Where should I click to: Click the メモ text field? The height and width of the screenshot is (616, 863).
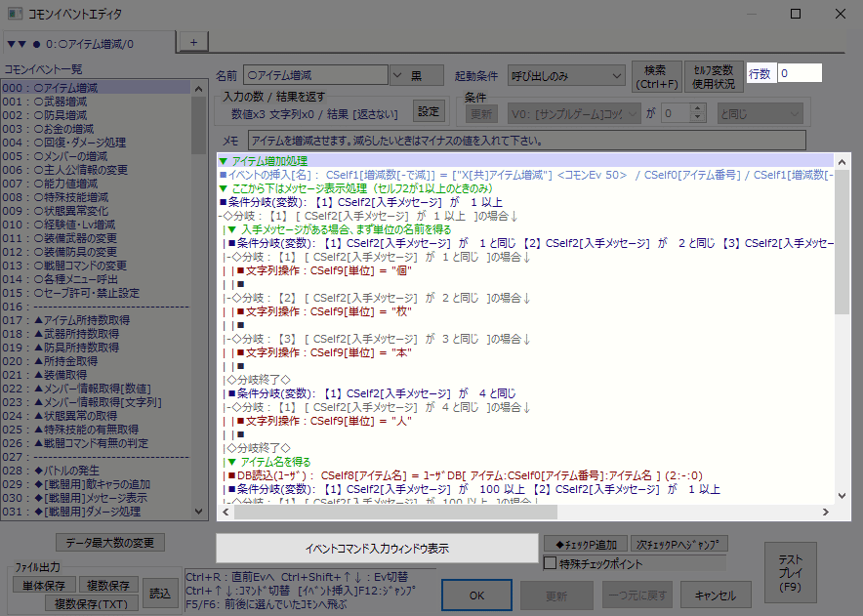527,141
